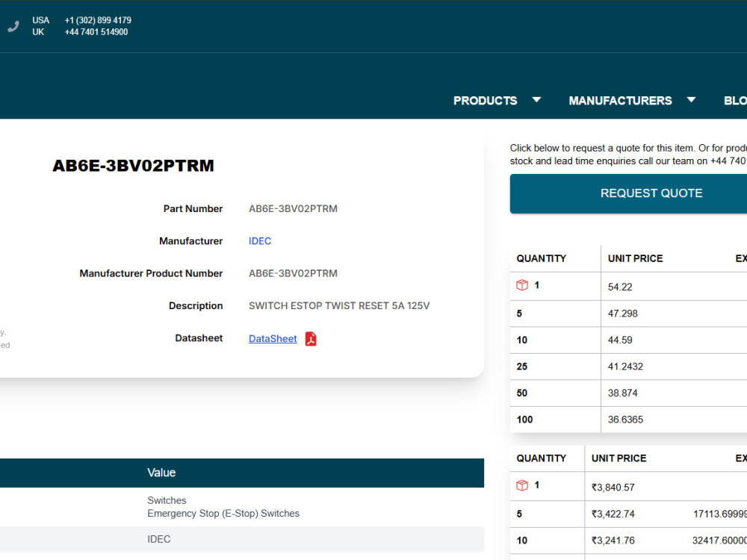Click quantity 25 in first price table

522,367
